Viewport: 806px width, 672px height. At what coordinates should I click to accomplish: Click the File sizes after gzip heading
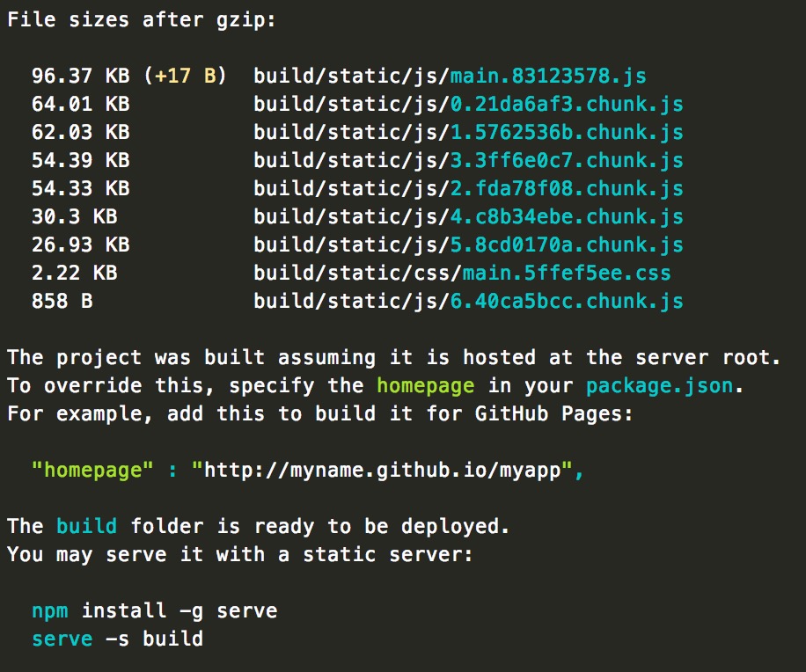coord(142,20)
